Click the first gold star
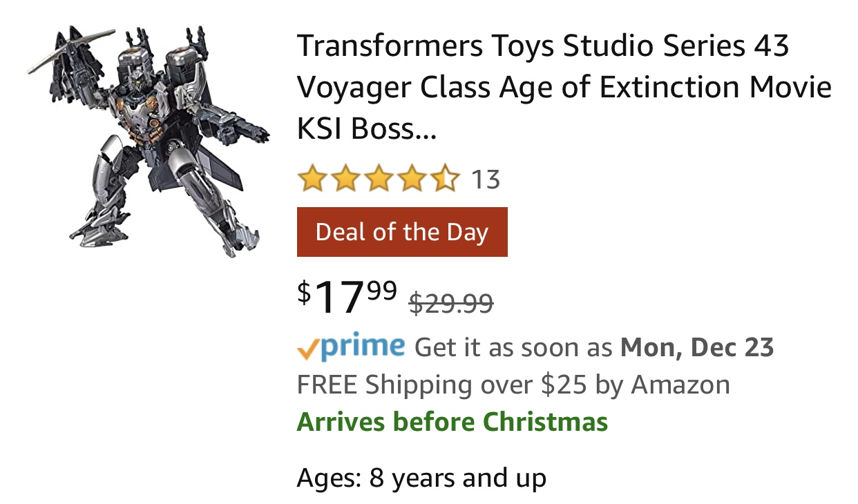The image size is (858, 504). 312,180
